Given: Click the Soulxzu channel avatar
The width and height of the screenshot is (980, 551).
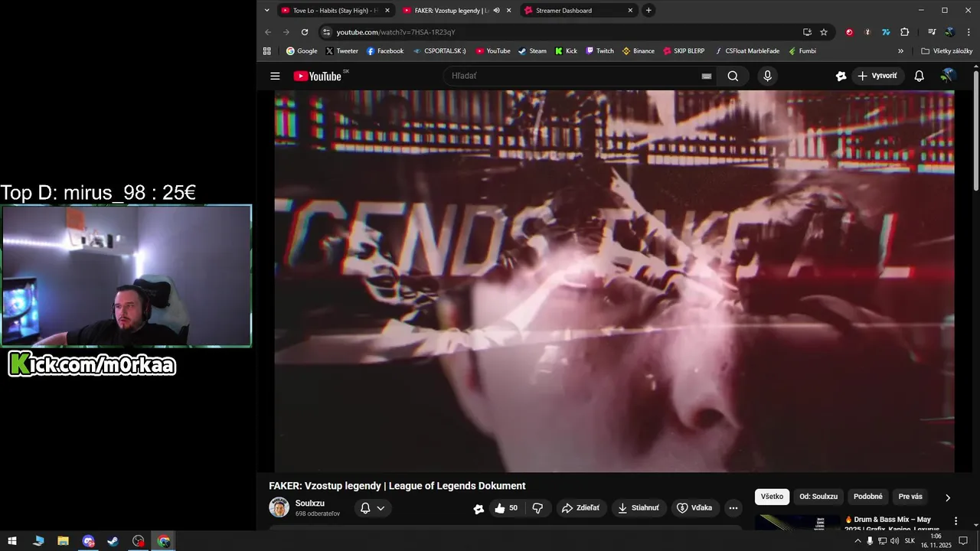Looking at the screenshot, I should tap(279, 507).
